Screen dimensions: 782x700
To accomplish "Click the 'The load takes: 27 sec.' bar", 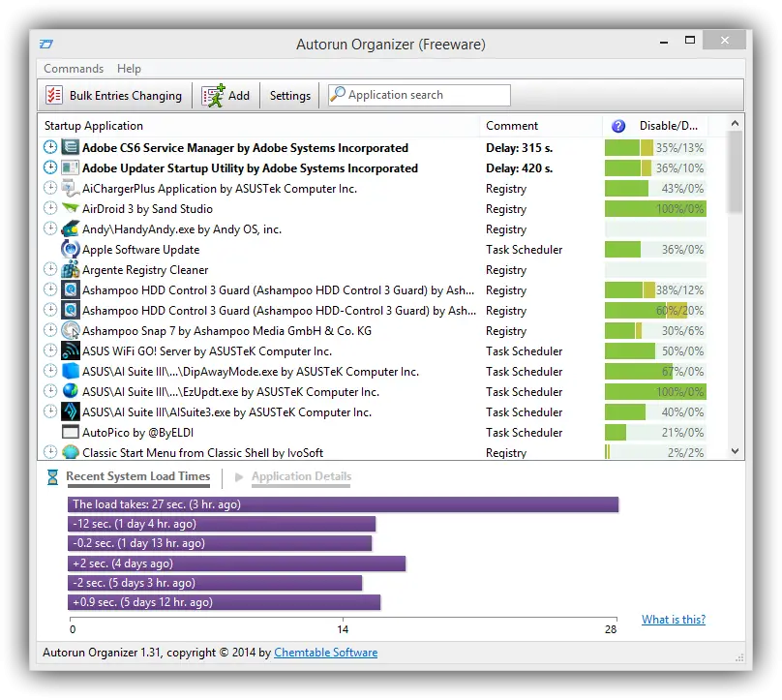I will [344, 504].
